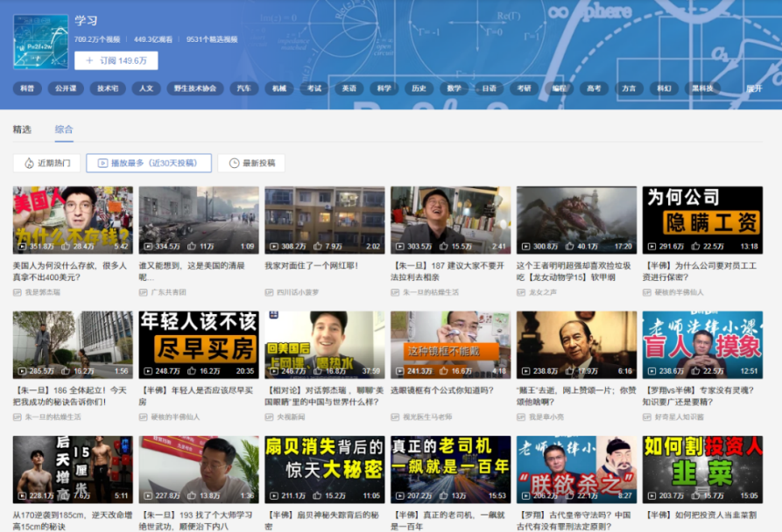Select the 野生技术协会 tag
Viewport: 782px width, 532px height.
(195, 88)
